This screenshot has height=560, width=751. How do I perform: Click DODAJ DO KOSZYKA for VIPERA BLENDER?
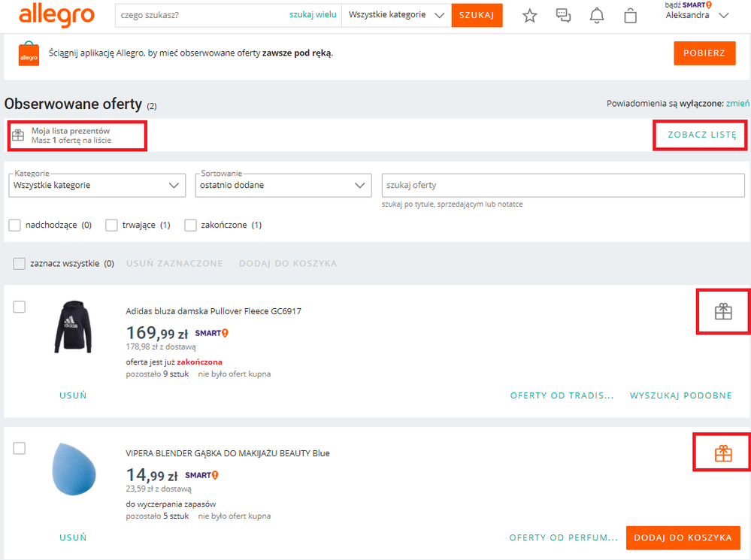[x=683, y=537]
